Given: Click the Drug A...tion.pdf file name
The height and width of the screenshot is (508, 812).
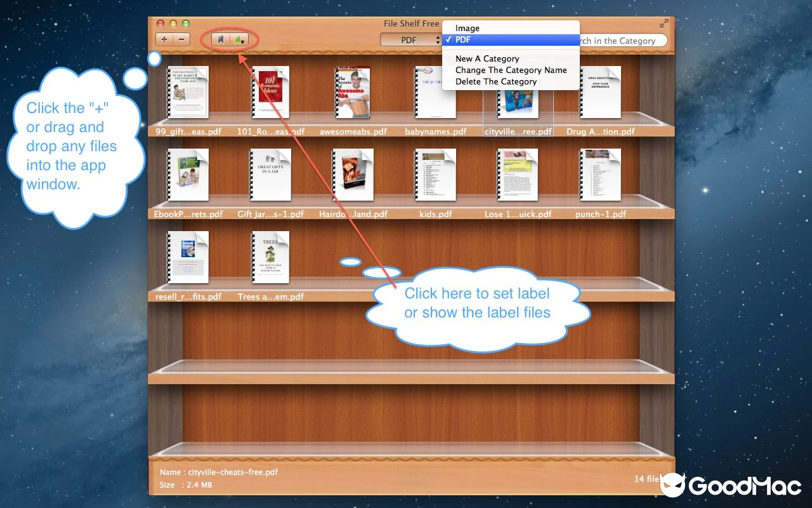Looking at the screenshot, I should click(601, 131).
